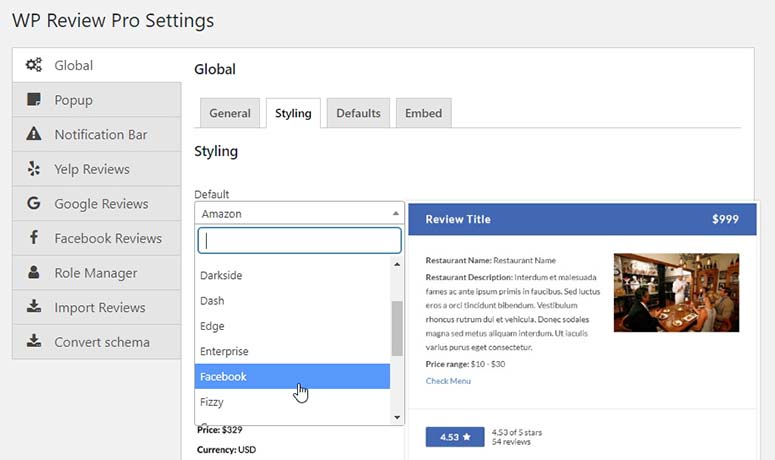775x460 pixels.
Task: Click the 'Restaurant Name:' label text
Action: (x=458, y=260)
